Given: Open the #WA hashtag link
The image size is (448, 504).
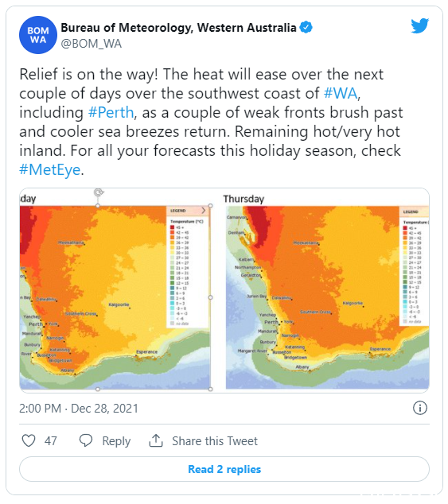Looking at the screenshot, I should tap(341, 93).
